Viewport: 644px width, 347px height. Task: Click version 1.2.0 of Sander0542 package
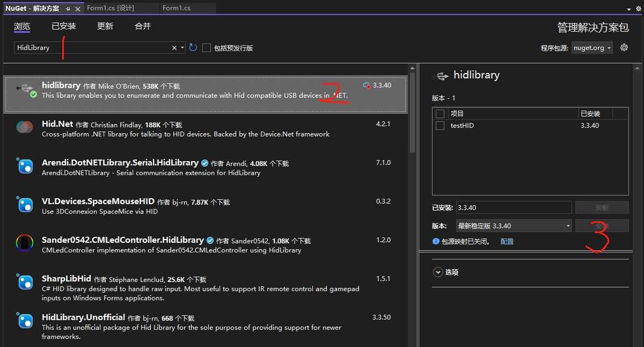383,240
